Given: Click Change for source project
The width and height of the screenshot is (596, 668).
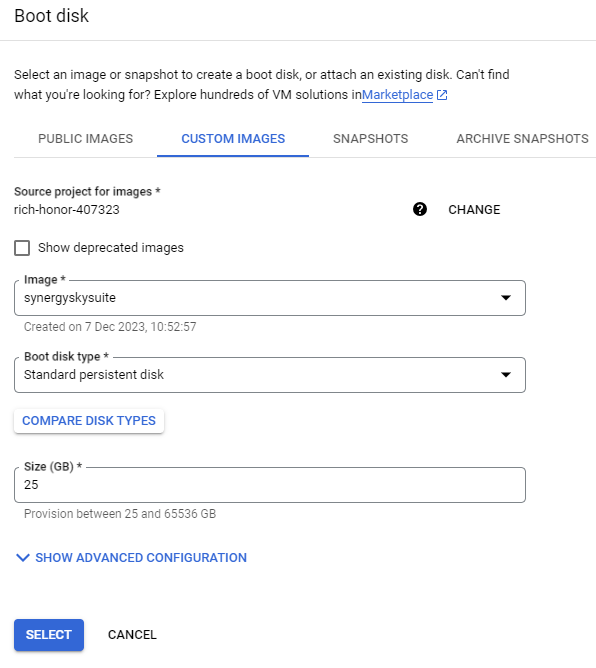Looking at the screenshot, I should tap(474, 210).
